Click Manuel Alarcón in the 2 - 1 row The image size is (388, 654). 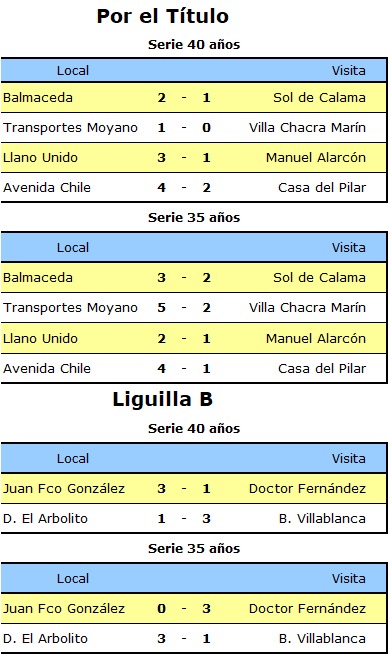pos(316,339)
